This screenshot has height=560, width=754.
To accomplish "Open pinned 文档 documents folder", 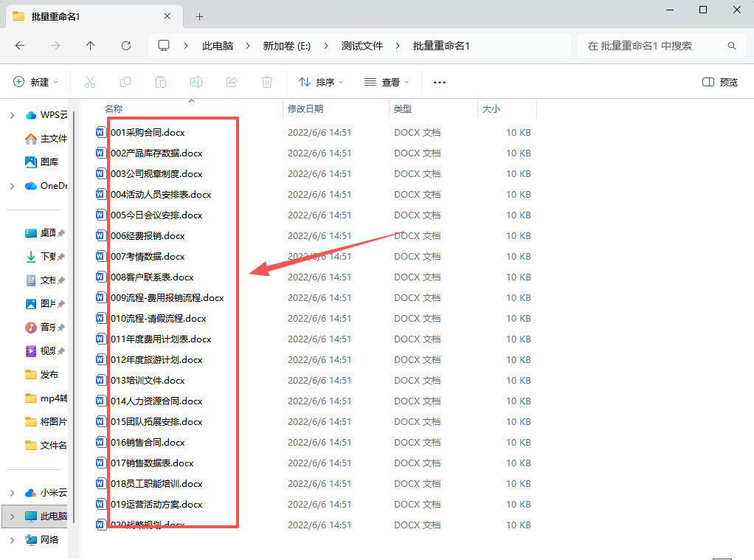I will [45, 280].
